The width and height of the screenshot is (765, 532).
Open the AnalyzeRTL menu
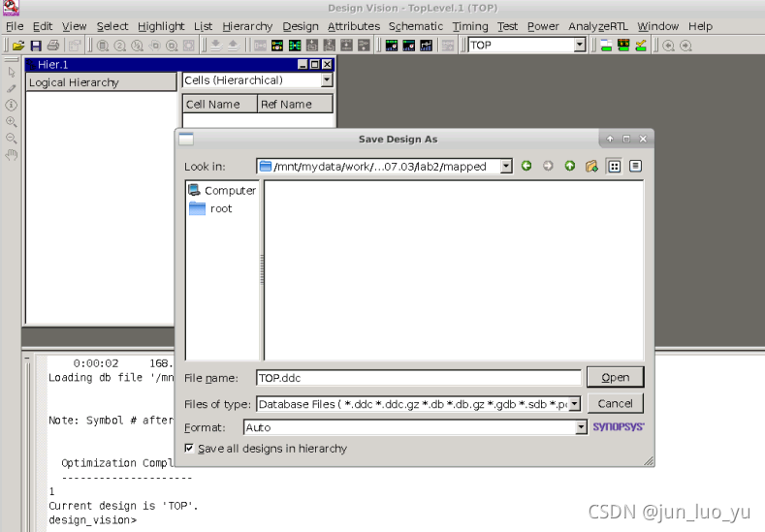point(598,26)
